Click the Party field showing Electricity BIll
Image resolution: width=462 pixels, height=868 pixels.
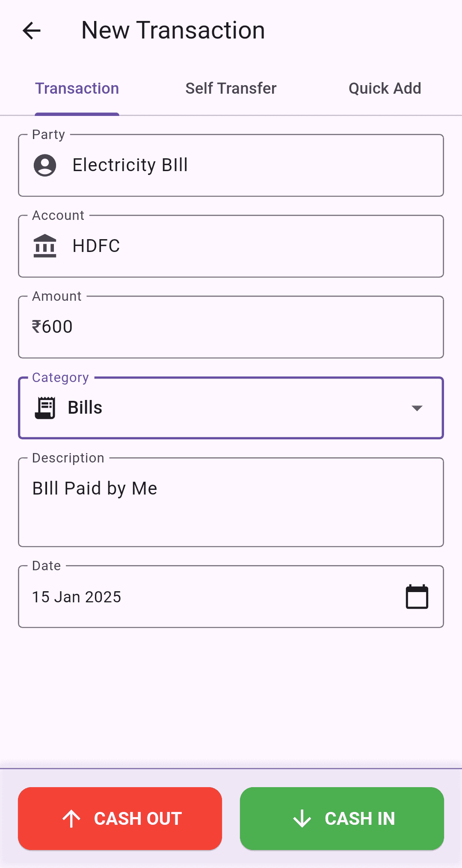(x=231, y=165)
